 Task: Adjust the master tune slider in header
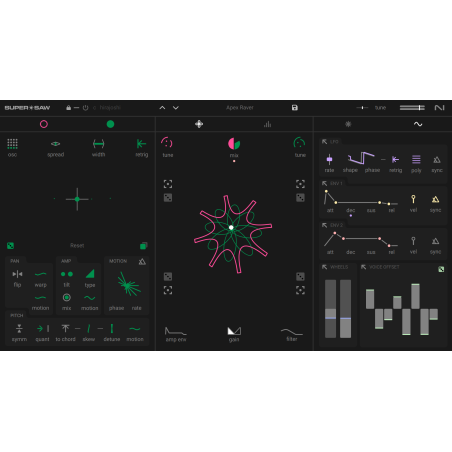coord(362,108)
